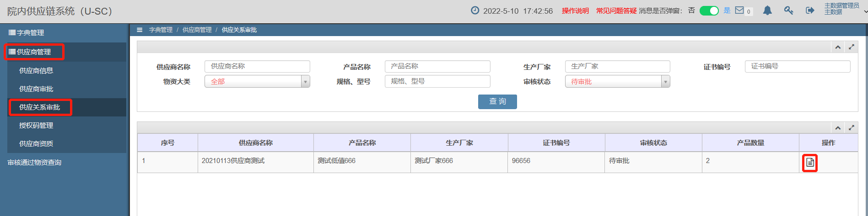Click the mail unread count badge 0
The image size is (868, 216).
click(x=749, y=12)
